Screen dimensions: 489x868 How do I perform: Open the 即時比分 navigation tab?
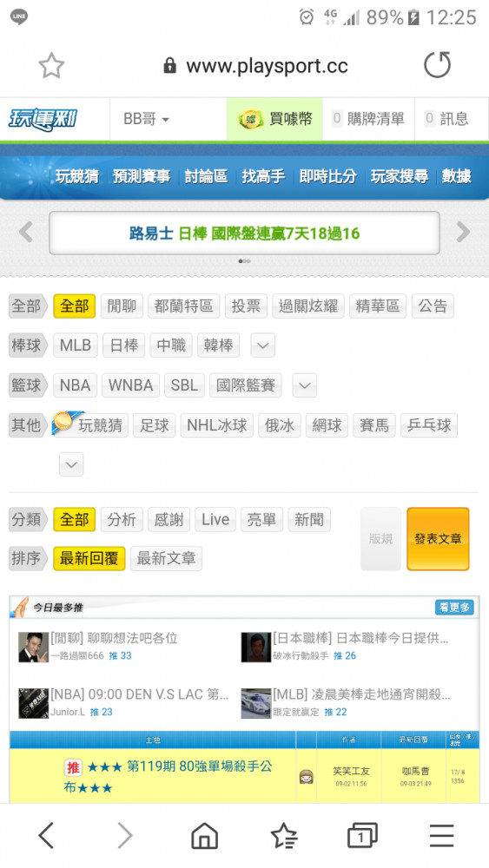(327, 176)
